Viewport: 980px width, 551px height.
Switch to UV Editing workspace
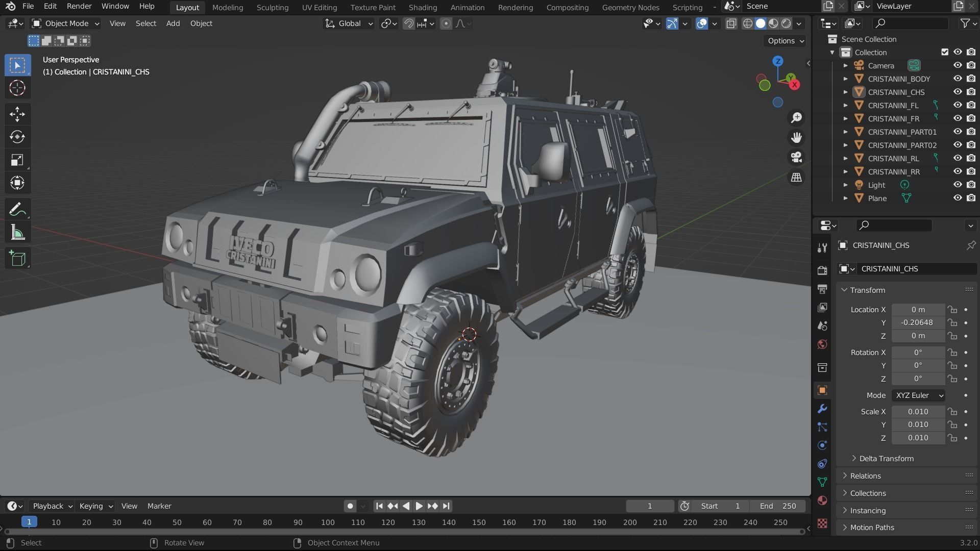point(319,7)
